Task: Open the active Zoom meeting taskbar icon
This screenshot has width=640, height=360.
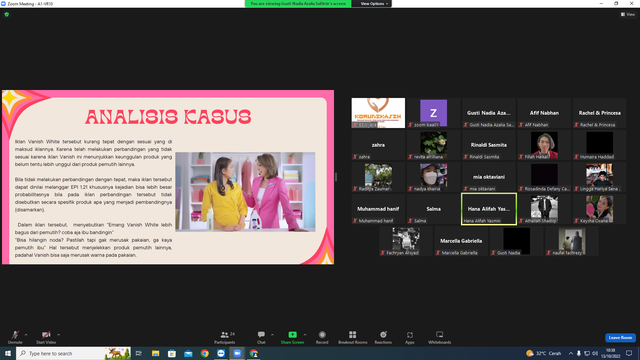Action: [x=237, y=353]
